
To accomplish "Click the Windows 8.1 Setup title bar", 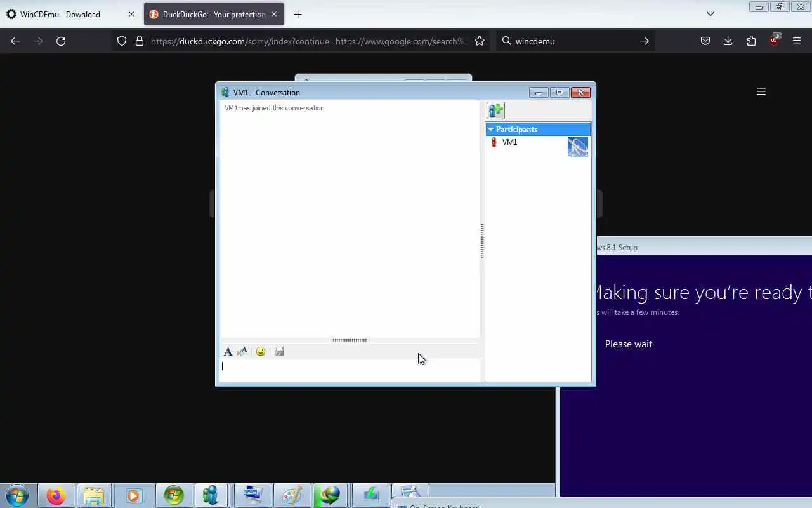I will click(704, 247).
